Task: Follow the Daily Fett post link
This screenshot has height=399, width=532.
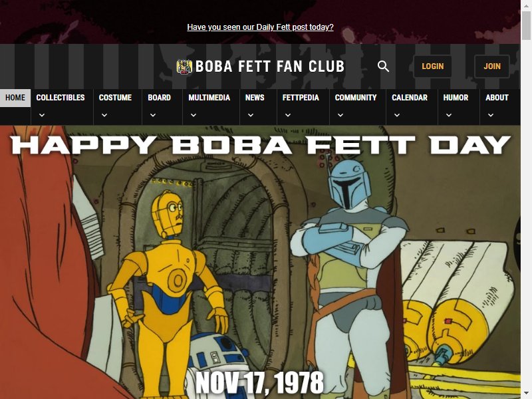Action: (x=260, y=27)
